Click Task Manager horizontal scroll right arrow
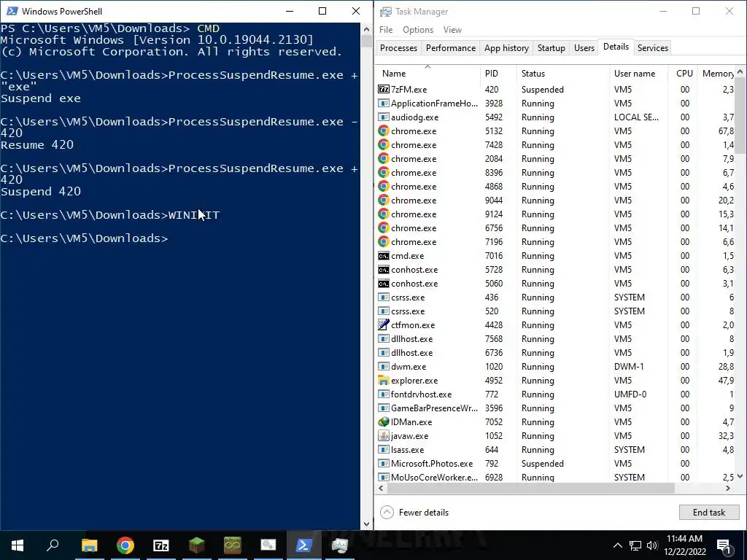747x560 pixels. pos(727,488)
